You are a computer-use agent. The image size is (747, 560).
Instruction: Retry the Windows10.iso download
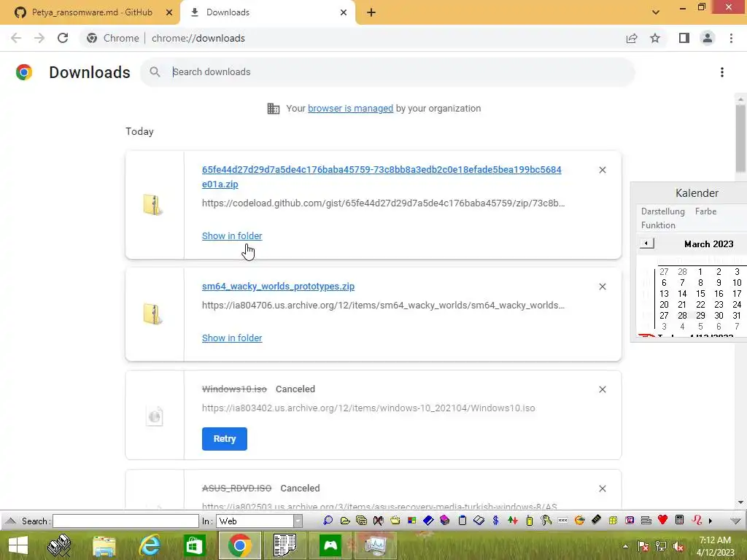tap(225, 438)
